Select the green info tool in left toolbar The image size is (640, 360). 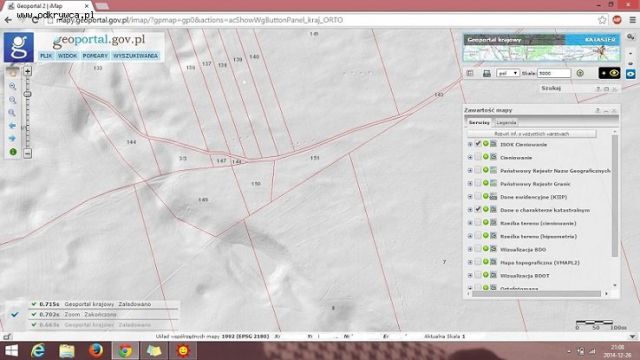click(x=13, y=152)
